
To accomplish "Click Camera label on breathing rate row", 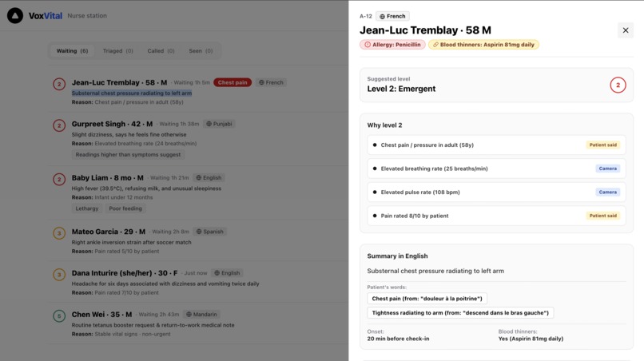I will click(x=608, y=169).
